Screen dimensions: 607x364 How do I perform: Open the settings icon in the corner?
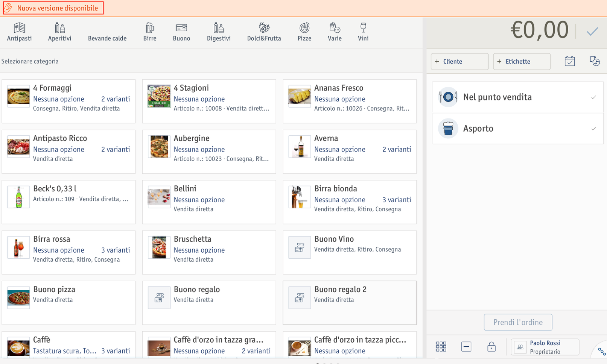pyautogui.click(x=602, y=352)
